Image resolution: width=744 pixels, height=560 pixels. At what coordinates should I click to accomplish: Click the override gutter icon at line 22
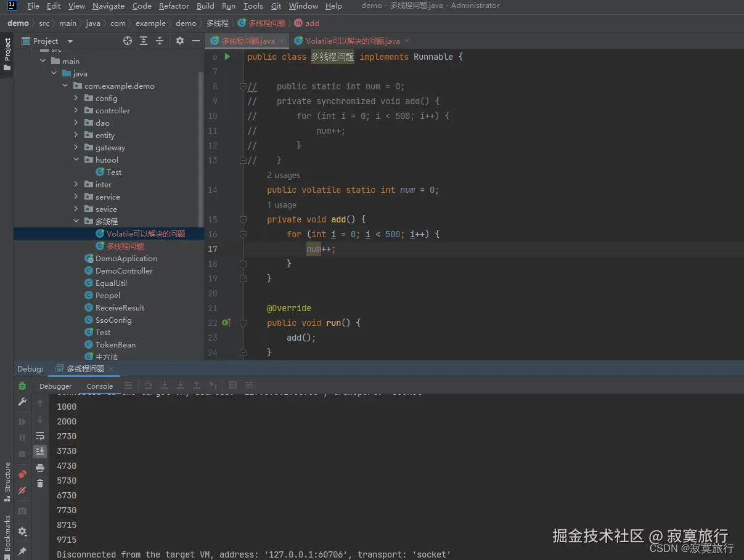click(226, 322)
